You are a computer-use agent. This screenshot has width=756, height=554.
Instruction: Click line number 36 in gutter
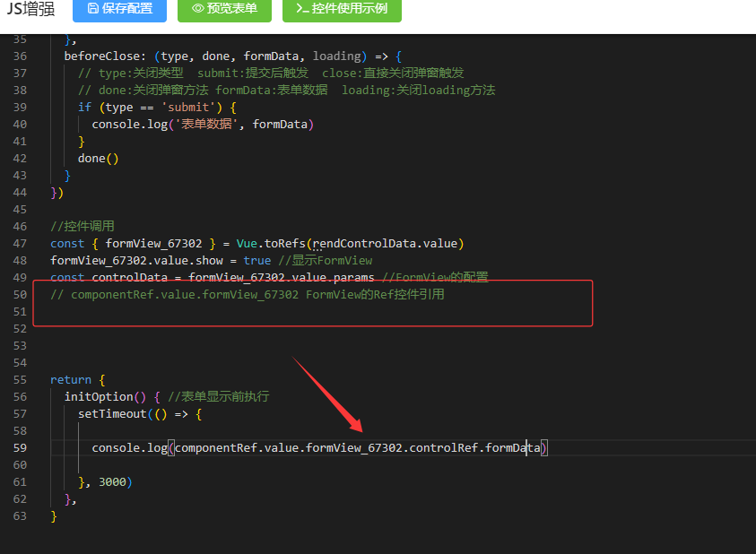[x=20, y=56]
